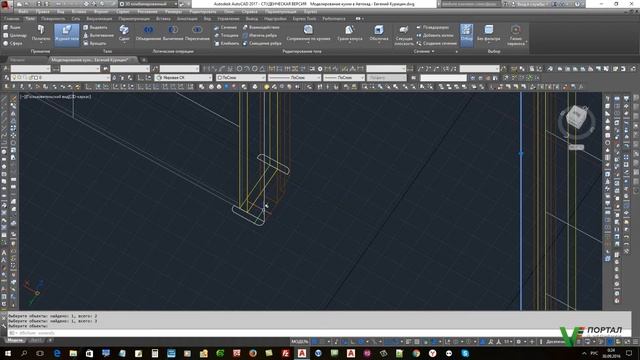Toggle the grid display status bar icon
Viewport: 640px width, 360px height.
click(x=315, y=342)
